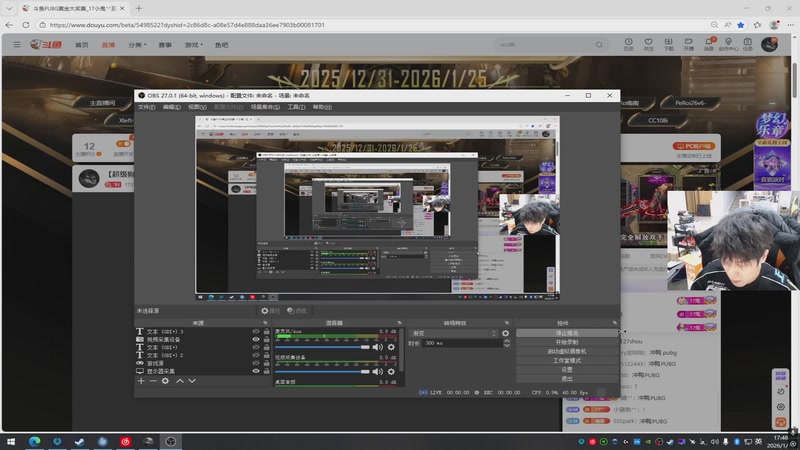
Task: Hide the 视频采集设备 source
Action: click(x=256, y=339)
